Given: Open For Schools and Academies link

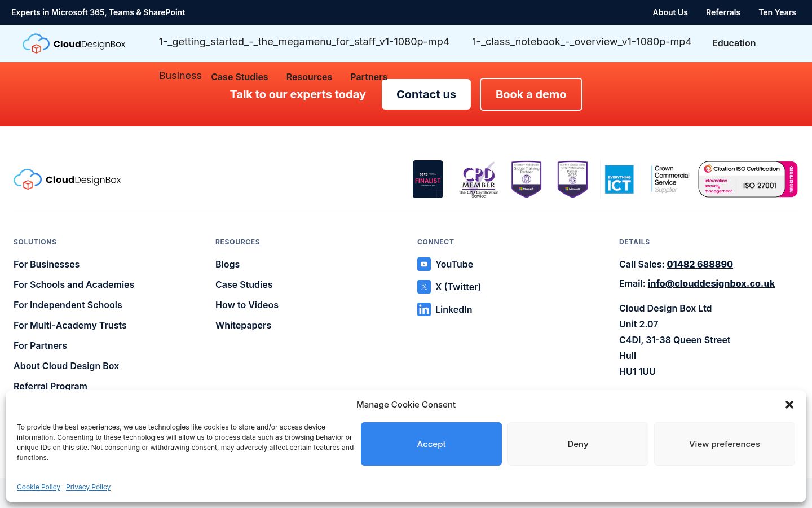Looking at the screenshot, I should (x=74, y=284).
